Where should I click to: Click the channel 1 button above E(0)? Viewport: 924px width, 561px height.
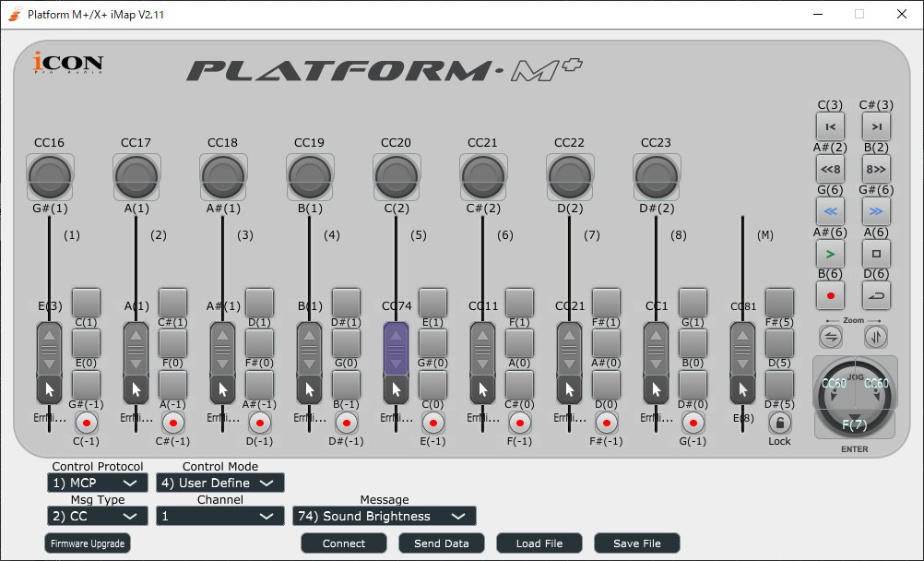(x=86, y=343)
